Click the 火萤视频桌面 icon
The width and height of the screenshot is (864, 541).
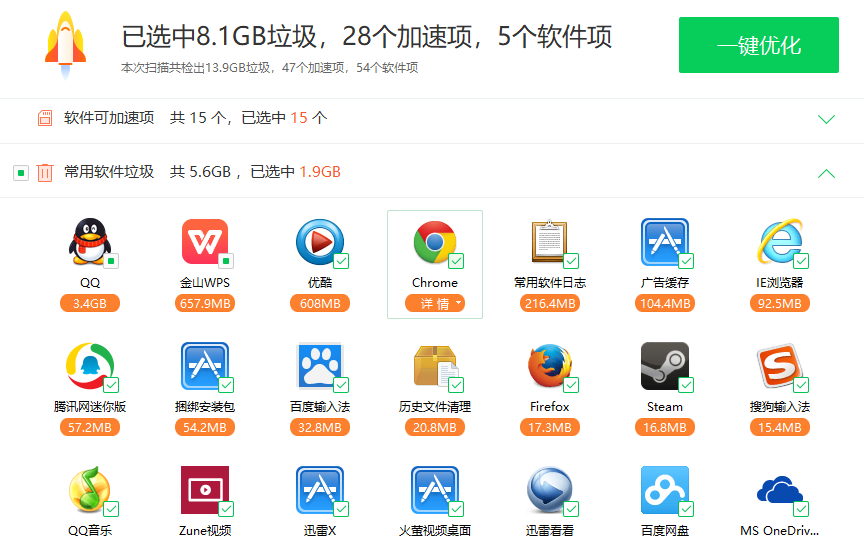click(x=435, y=489)
